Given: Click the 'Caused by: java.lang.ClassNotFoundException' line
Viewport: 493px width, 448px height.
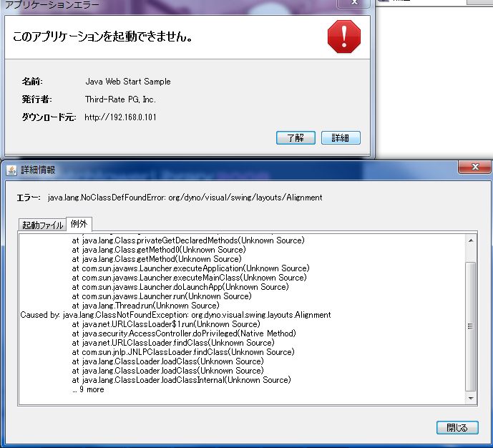Looking at the screenshot, I should pos(175,315).
